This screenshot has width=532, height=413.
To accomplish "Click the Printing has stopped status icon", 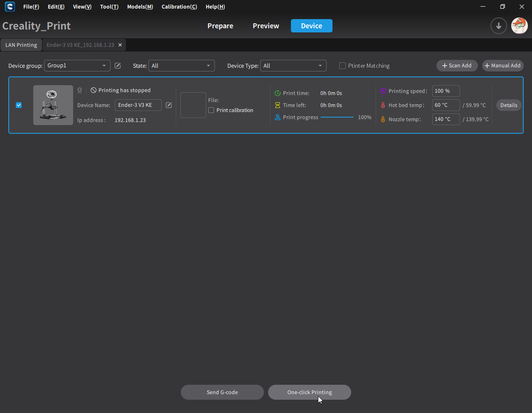I will [94, 90].
